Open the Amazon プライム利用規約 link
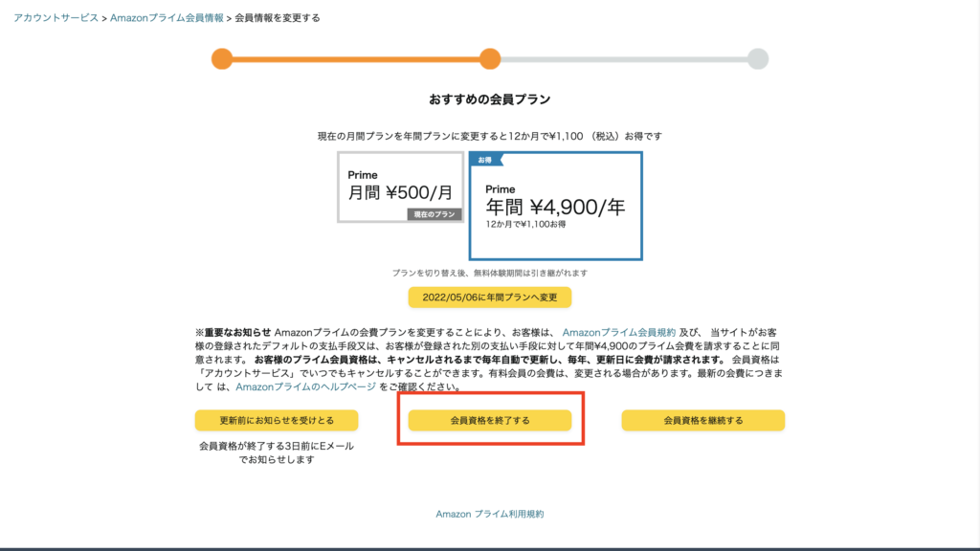Image resolution: width=980 pixels, height=551 pixels. click(x=490, y=514)
